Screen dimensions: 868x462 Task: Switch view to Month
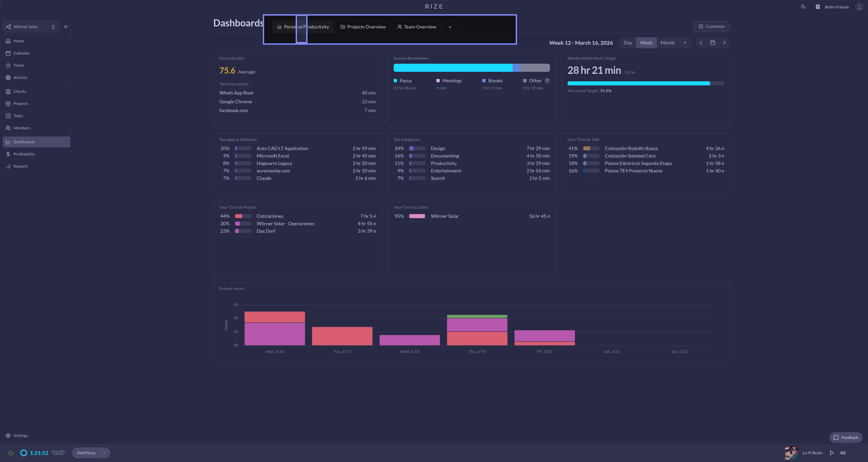point(667,43)
